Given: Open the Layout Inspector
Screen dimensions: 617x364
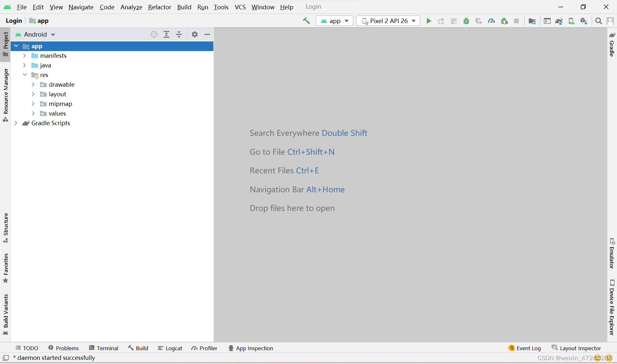Looking at the screenshot, I should coord(577,348).
